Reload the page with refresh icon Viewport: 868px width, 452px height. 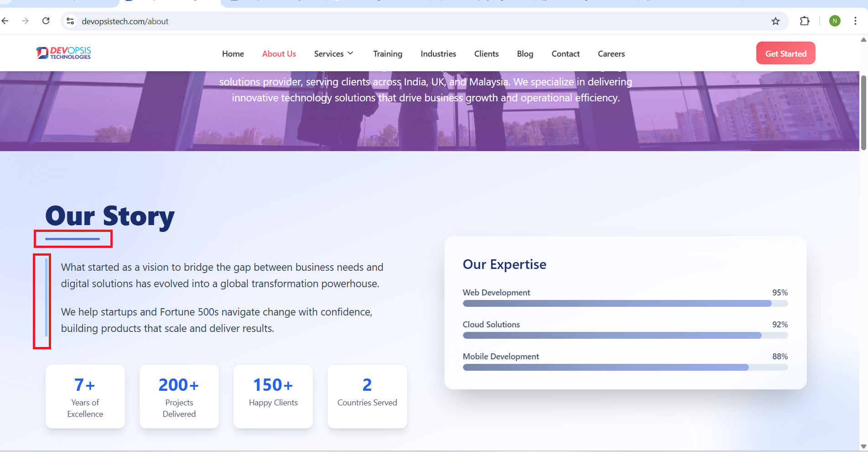46,21
